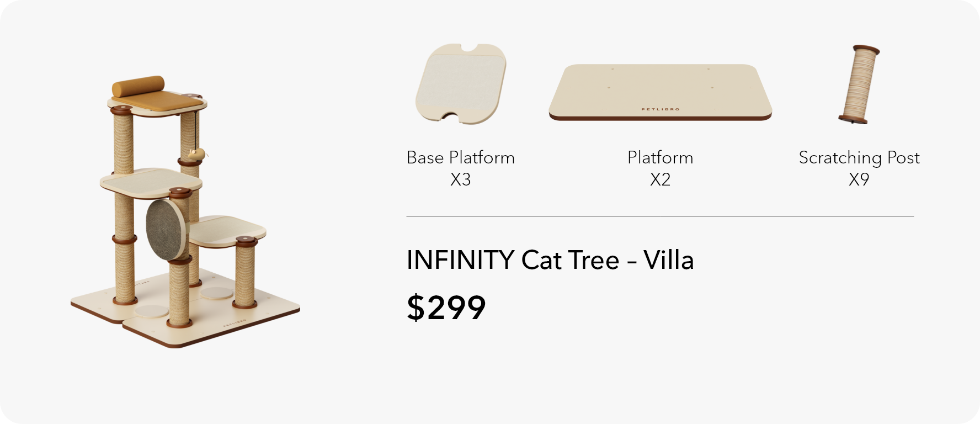Select the wide Platform board image
The image size is (980, 424).
pos(660,92)
